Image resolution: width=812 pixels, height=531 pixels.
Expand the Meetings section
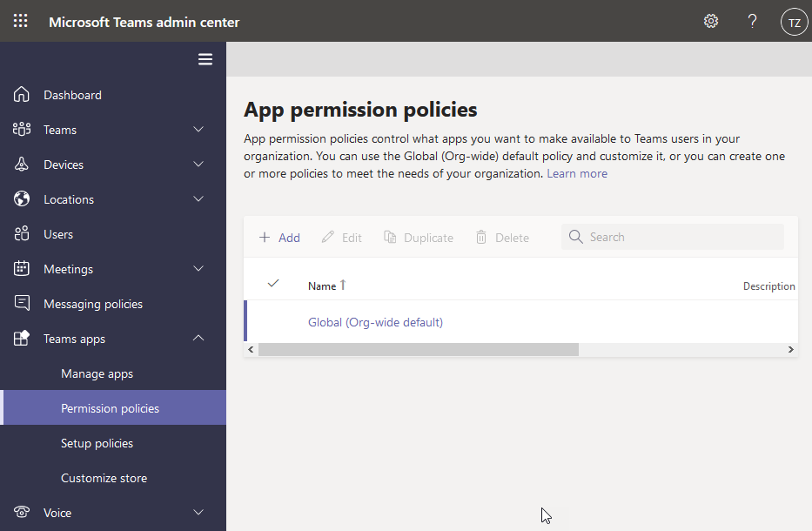(198, 268)
